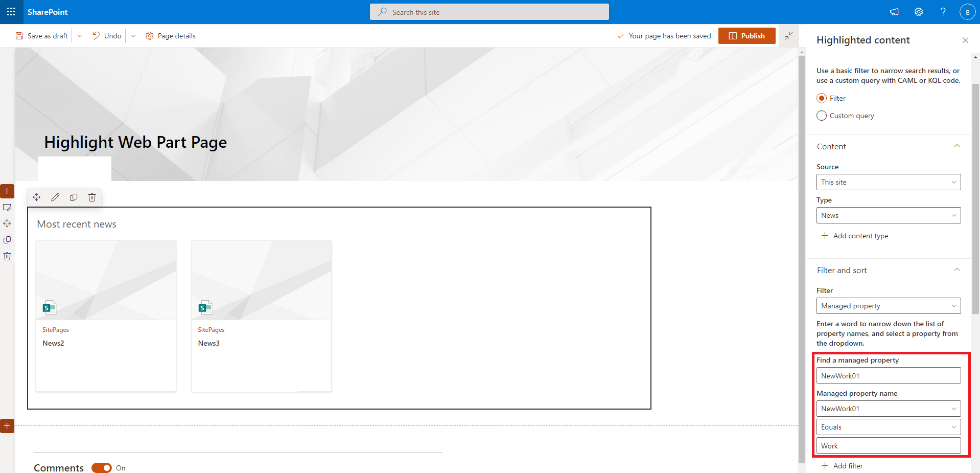The height and width of the screenshot is (473, 980).
Task: Select the Filter radio option
Action: coord(822,98)
